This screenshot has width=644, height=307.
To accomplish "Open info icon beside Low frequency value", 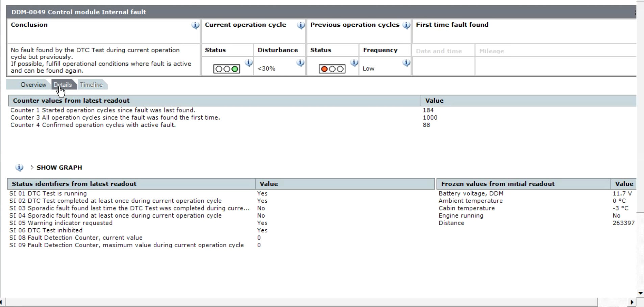I will [x=406, y=63].
